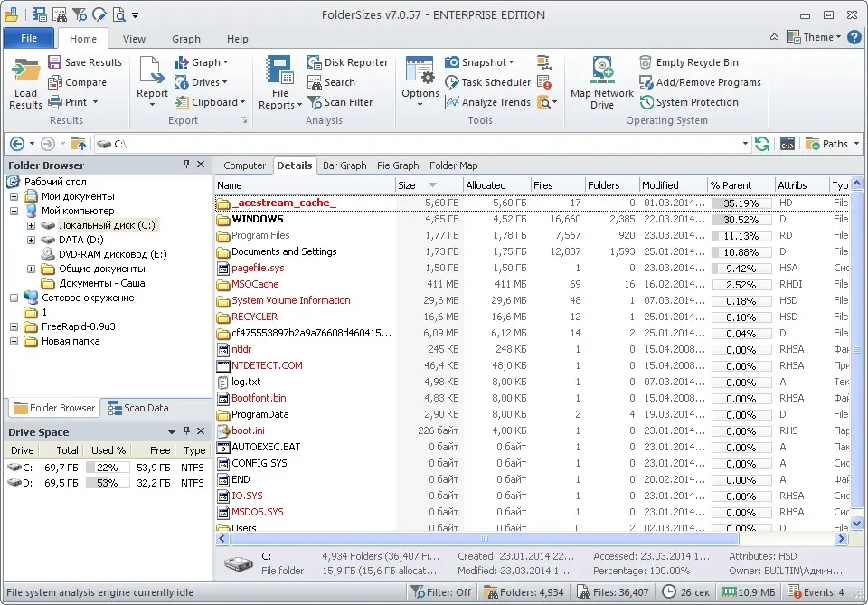The image size is (868, 605).
Task: Open System Protection
Action: (x=689, y=102)
